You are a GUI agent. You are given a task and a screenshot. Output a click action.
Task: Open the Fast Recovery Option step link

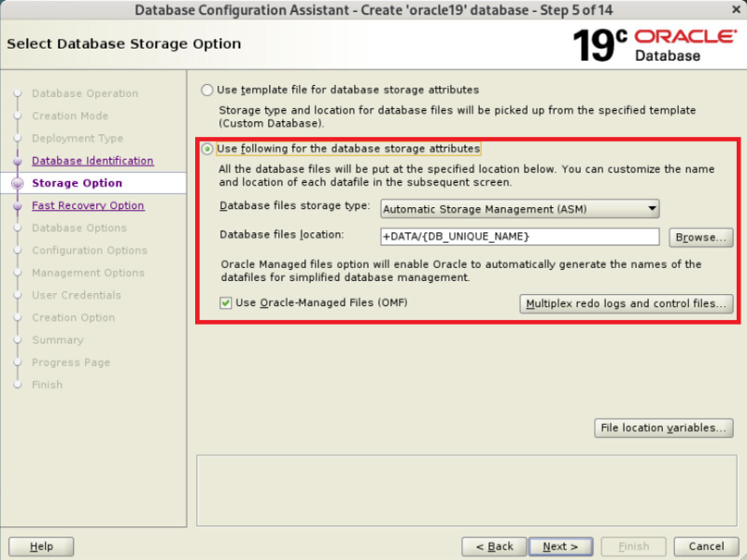88,205
